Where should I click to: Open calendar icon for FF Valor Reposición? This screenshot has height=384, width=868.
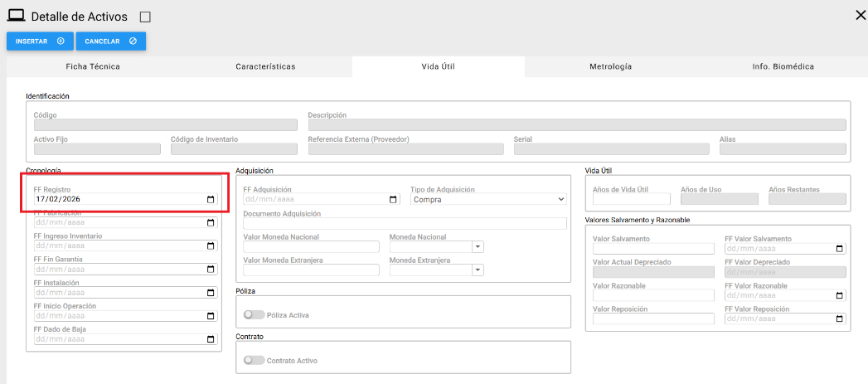pos(840,318)
